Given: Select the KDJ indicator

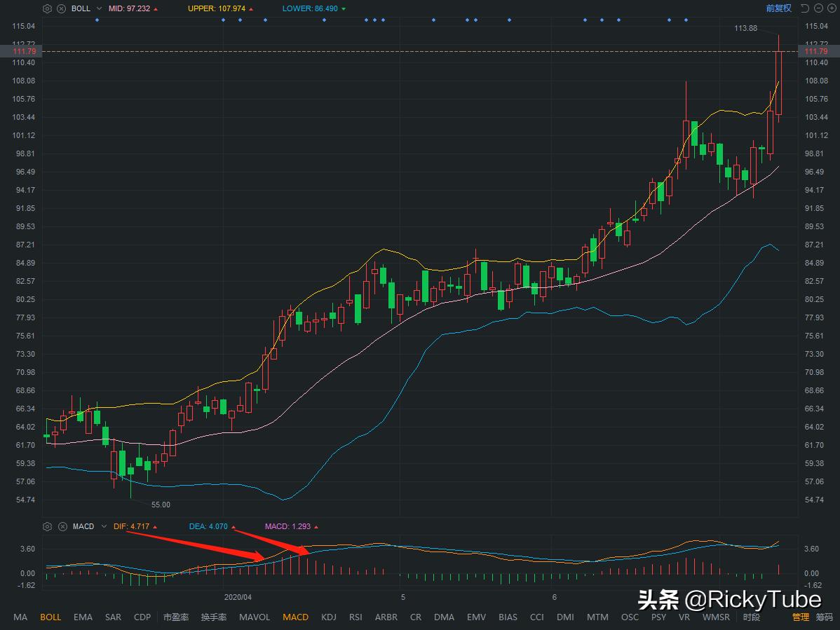Looking at the screenshot, I should [328, 617].
